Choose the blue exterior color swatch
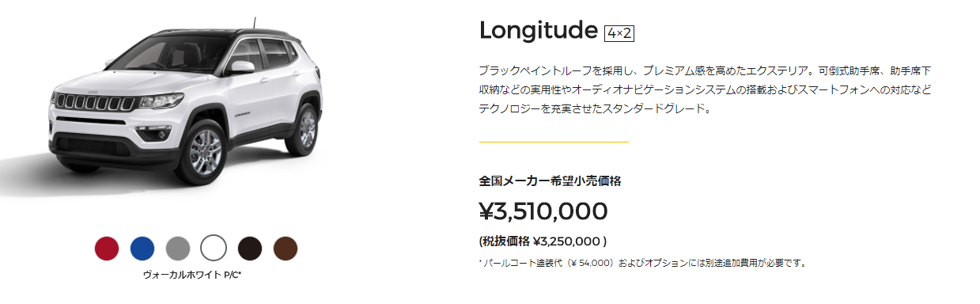 click(x=142, y=248)
